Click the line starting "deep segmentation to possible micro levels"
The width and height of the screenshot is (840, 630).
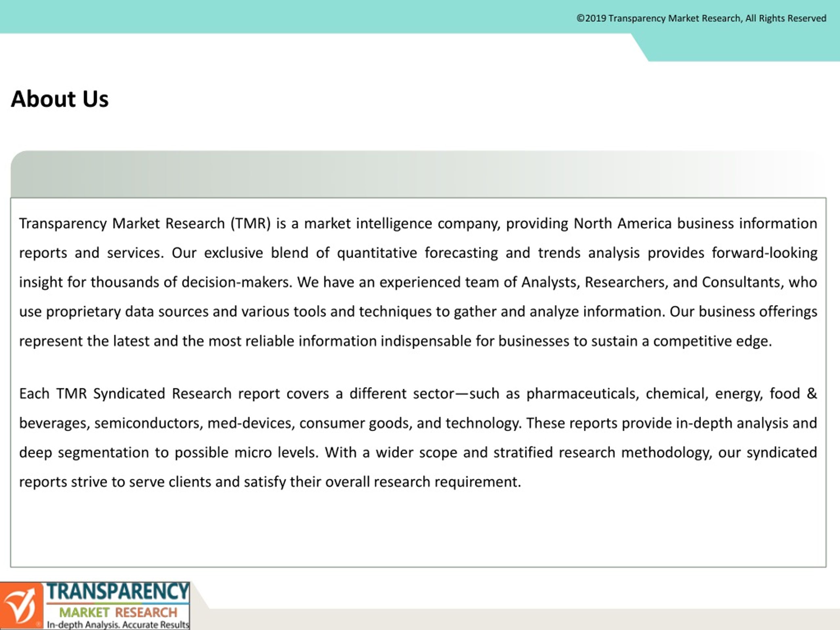pyautogui.click(x=418, y=453)
